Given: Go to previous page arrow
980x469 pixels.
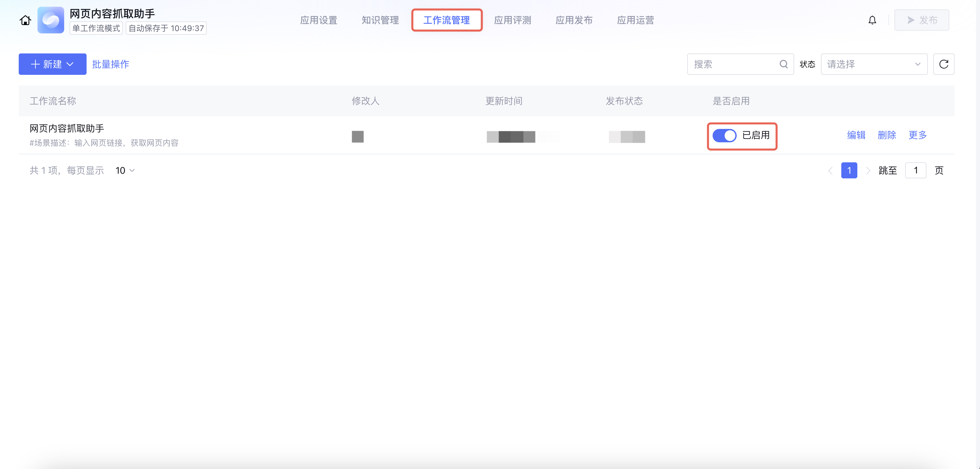Looking at the screenshot, I should tap(830, 171).
